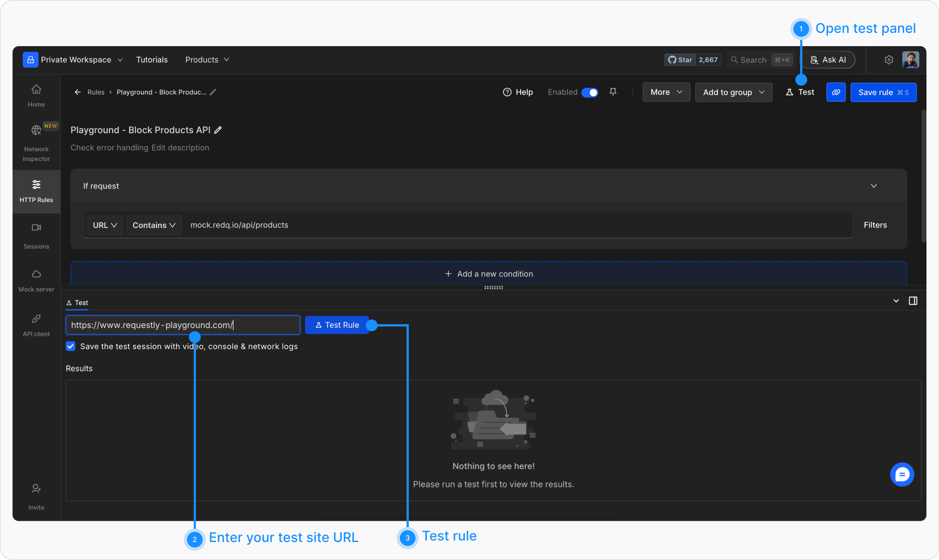The height and width of the screenshot is (560, 939).
Task: Click the Save rule button
Action: pos(883,92)
